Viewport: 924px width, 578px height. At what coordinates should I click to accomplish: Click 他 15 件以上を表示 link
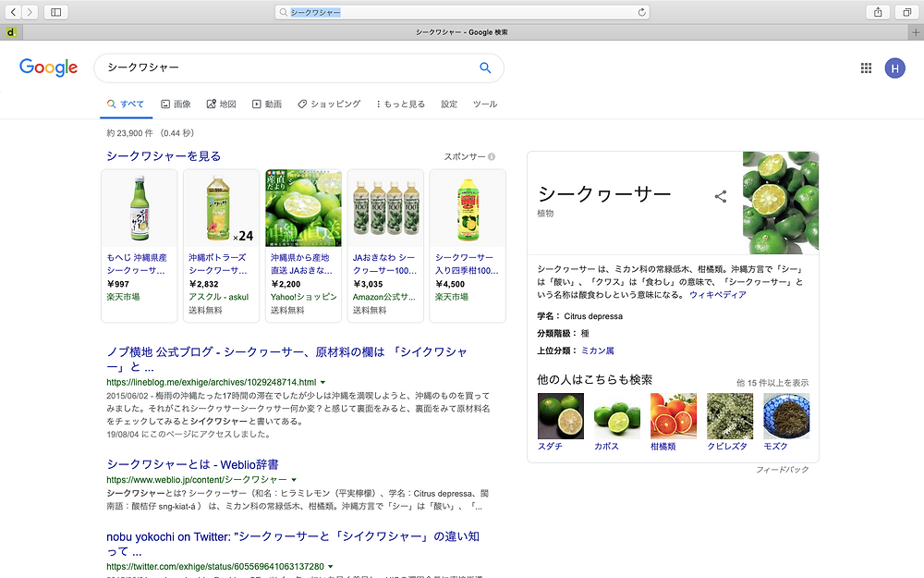pos(772,383)
